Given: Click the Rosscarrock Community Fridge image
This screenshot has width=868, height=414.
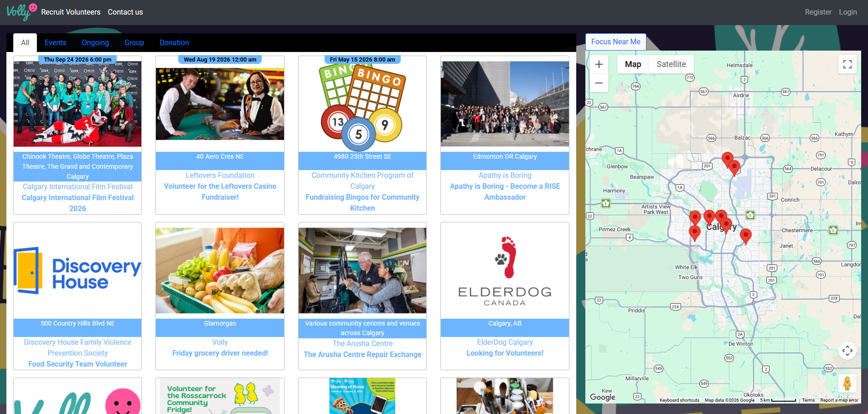Looking at the screenshot, I should (220, 396).
